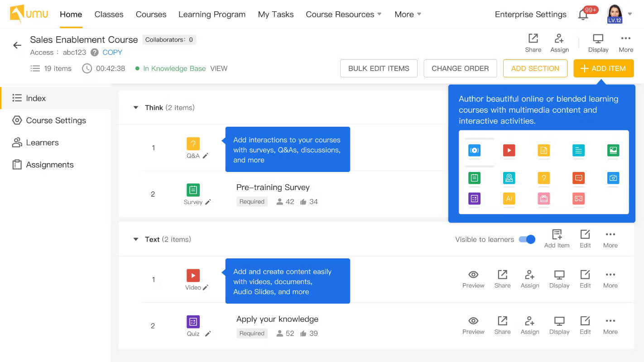Select the orange discussion icon in the add-item popup
644x362 pixels.
click(578, 178)
